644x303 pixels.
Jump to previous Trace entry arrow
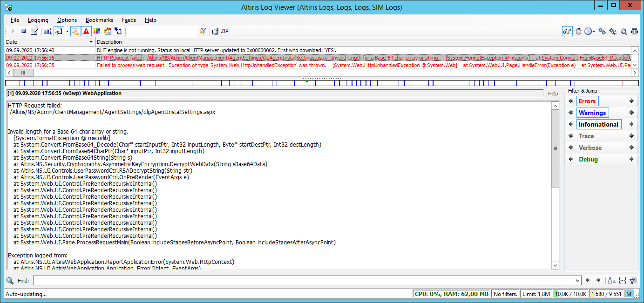pos(570,136)
